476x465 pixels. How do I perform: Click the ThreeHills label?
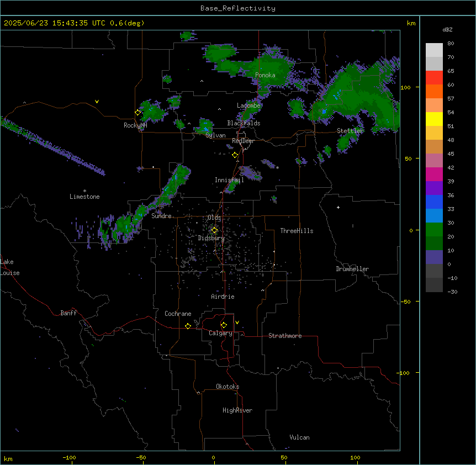[x=297, y=231]
